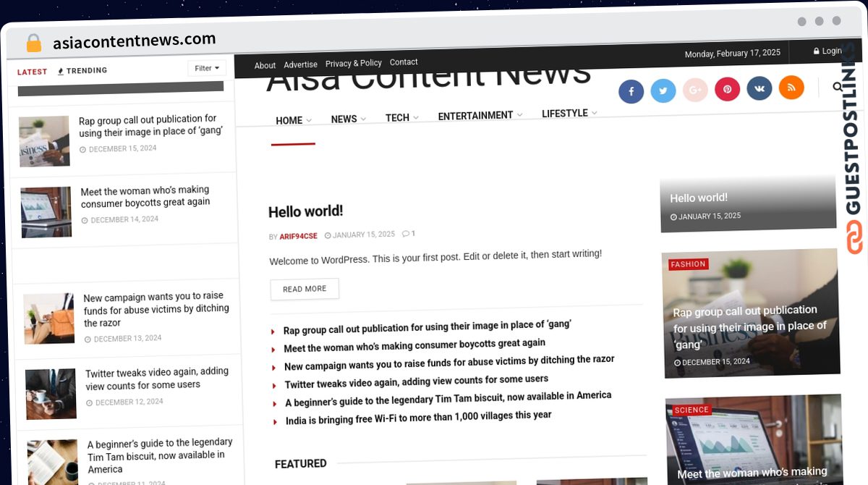
Task: Open the Advertise link
Action: pos(300,64)
